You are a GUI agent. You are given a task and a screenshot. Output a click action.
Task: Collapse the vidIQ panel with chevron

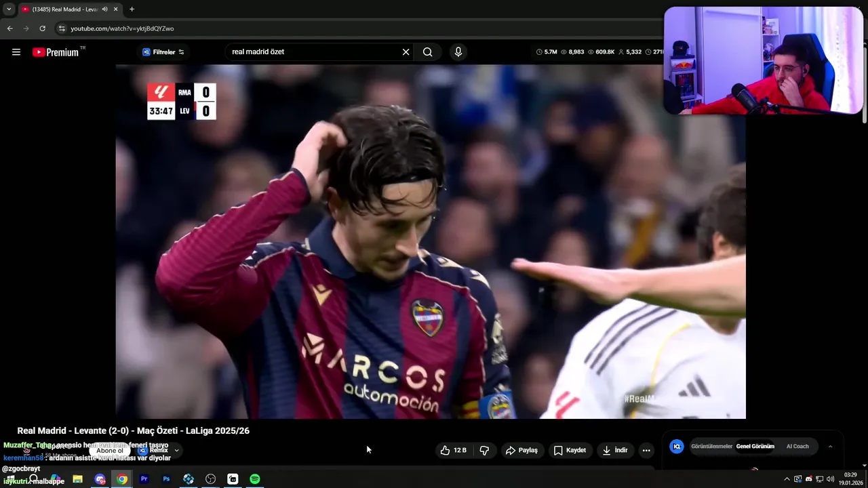click(x=831, y=447)
